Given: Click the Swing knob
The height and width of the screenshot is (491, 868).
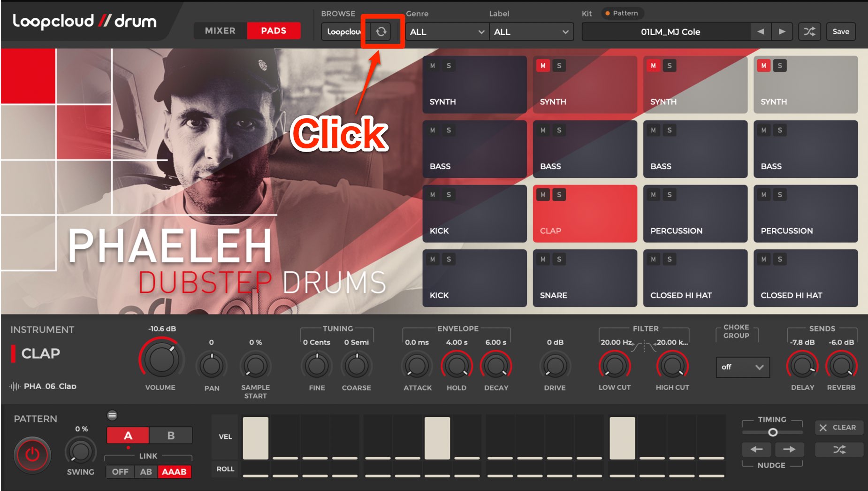Looking at the screenshot, I should (x=80, y=452).
